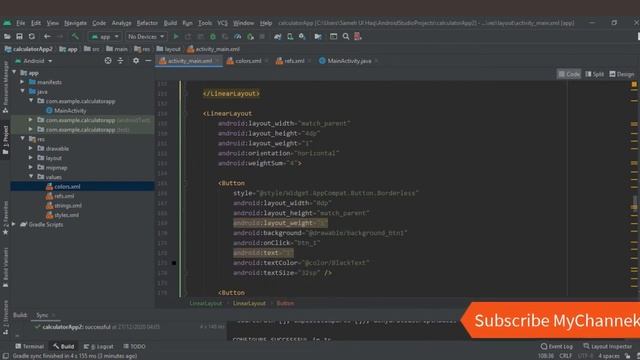This screenshot has height=360, width=640.
Task: Run the app with the green play icon
Action: [x=176, y=37]
